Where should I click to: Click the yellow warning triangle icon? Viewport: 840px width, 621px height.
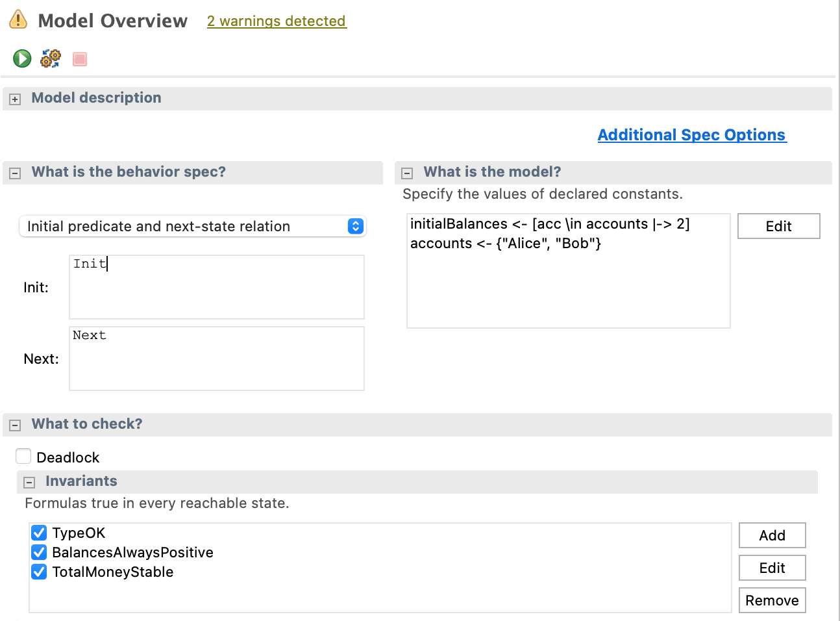[x=18, y=19]
